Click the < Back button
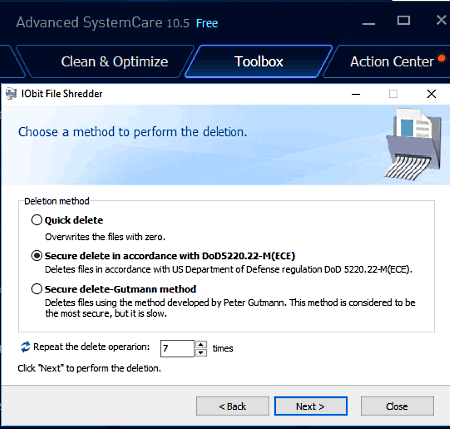 pyautogui.click(x=232, y=406)
